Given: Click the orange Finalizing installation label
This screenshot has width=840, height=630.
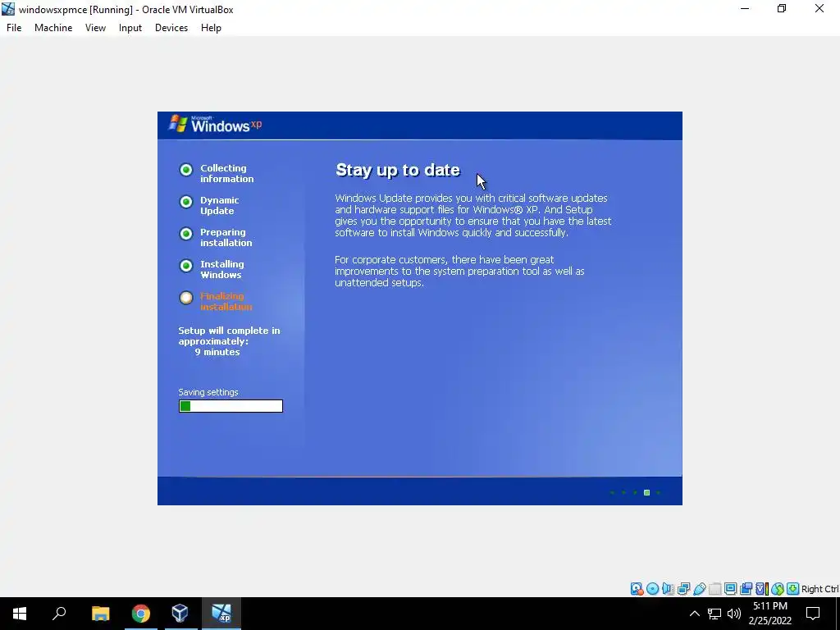Looking at the screenshot, I should (x=226, y=301).
